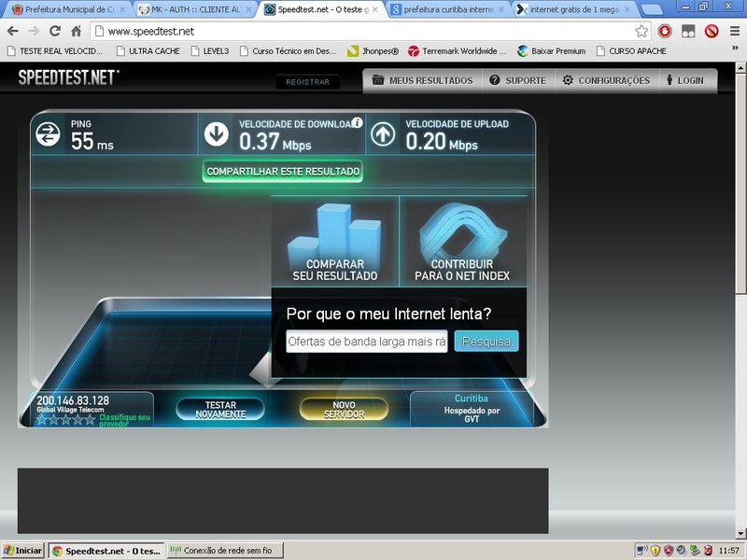Open the wireless network tray icon
747x560 pixels.
(x=641, y=551)
